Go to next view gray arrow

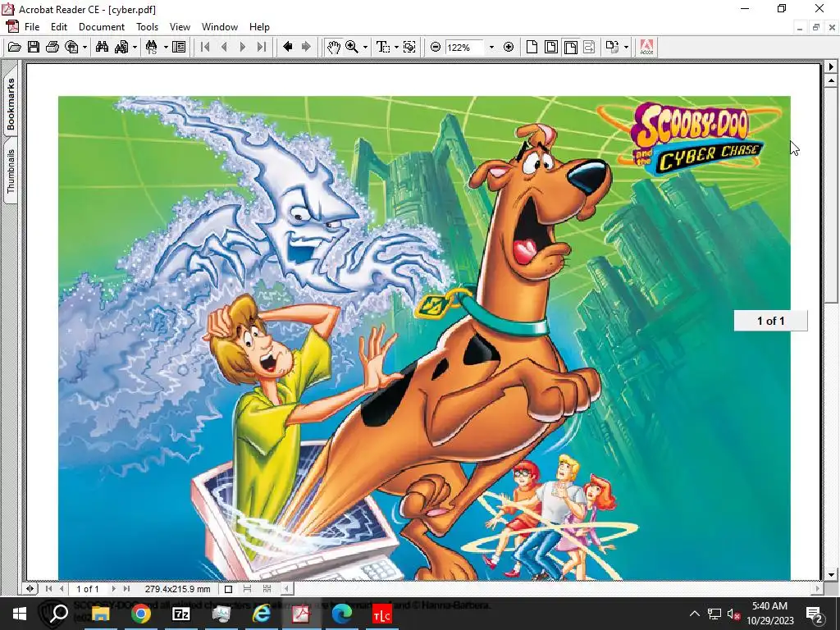pyautogui.click(x=306, y=47)
